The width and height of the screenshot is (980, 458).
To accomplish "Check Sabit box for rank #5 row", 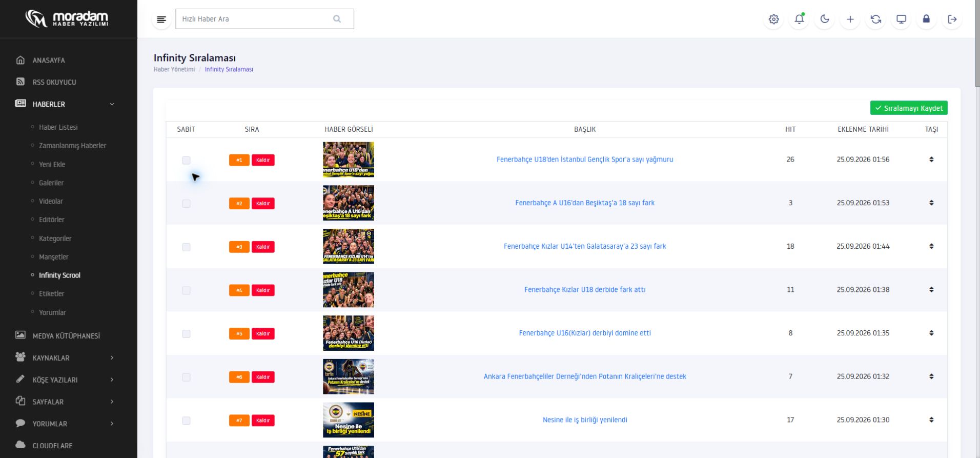I will tap(186, 334).
